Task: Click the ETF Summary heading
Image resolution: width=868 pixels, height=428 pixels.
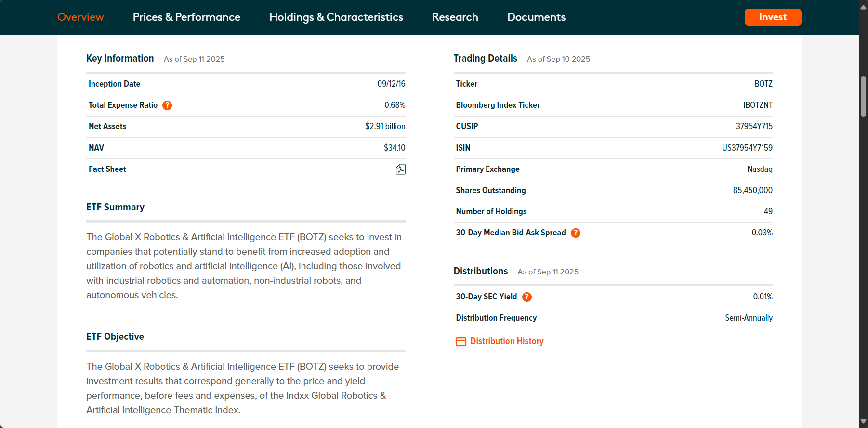Action: pyautogui.click(x=115, y=207)
